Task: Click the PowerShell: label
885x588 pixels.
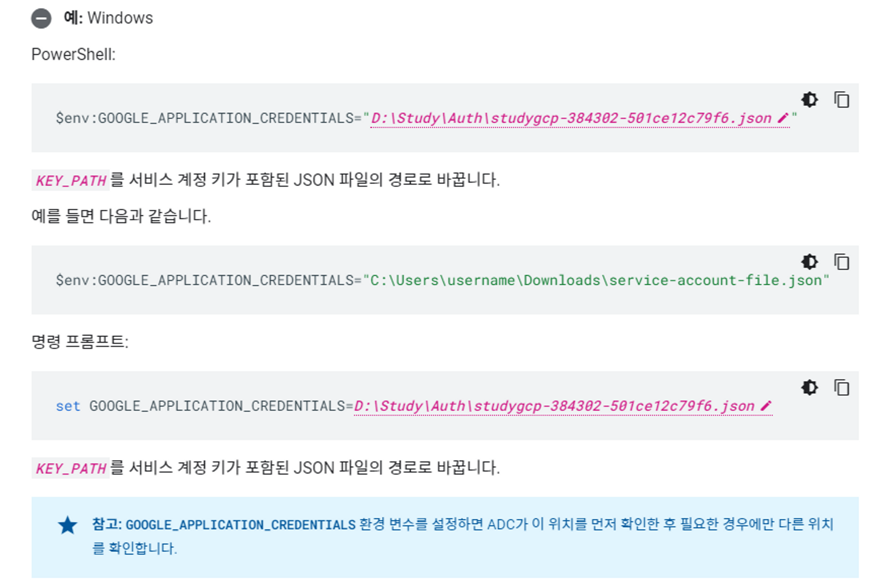Action: (73, 54)
